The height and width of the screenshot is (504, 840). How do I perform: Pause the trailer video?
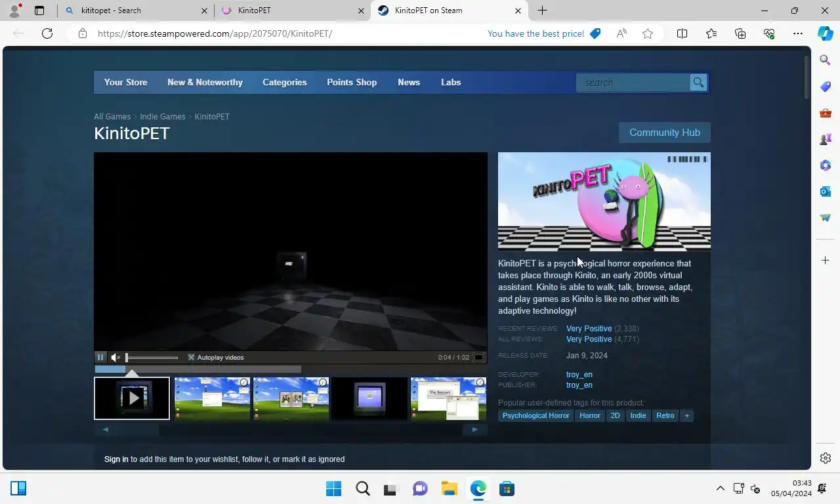[100, 358]
